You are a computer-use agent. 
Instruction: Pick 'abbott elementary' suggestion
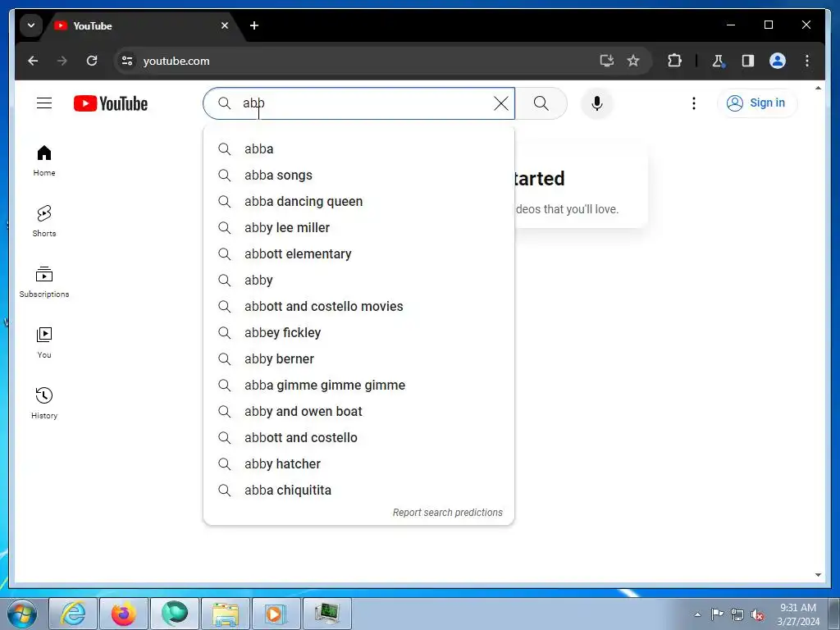coord(359,254)
